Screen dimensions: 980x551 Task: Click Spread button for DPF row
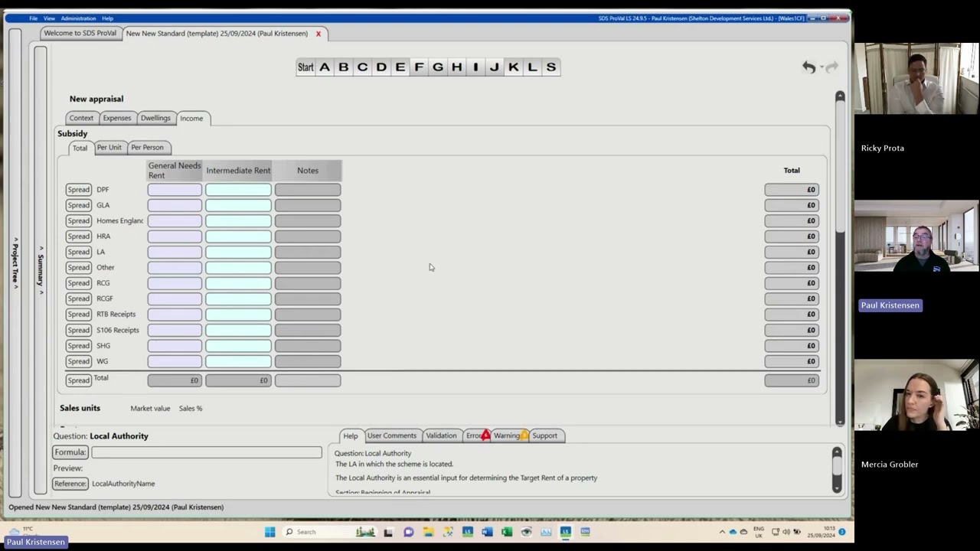(x=78, y=190)
